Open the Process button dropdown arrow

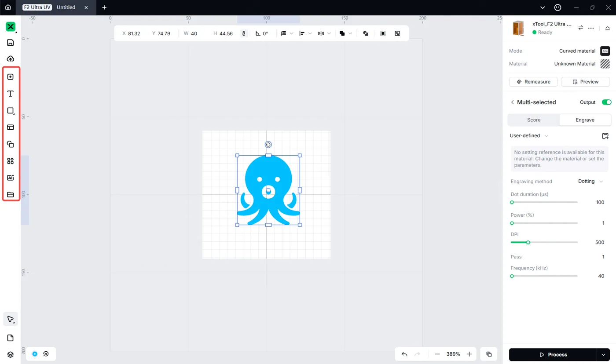click(603, 354)
